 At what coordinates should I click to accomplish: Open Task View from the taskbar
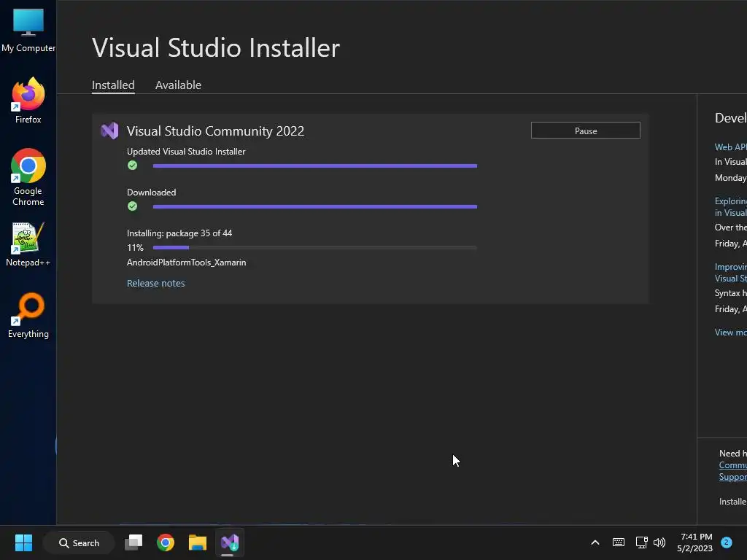pos(133,542)
